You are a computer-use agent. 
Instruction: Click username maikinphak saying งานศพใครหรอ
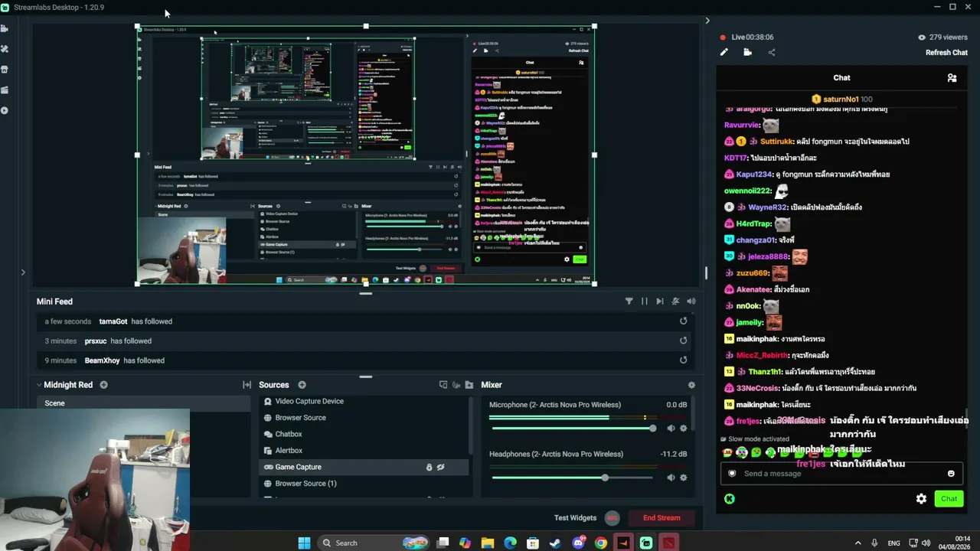757,339
